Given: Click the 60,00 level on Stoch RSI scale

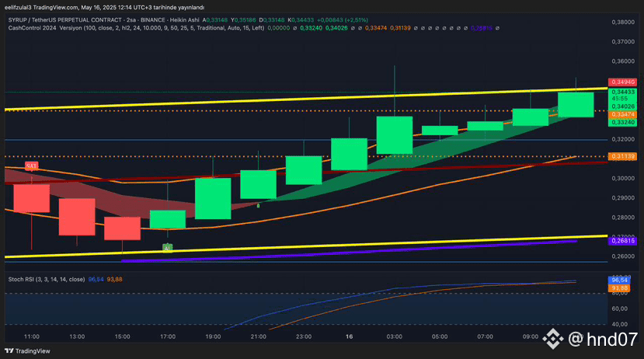Looking at the screenshot, I should click(619, 308).
